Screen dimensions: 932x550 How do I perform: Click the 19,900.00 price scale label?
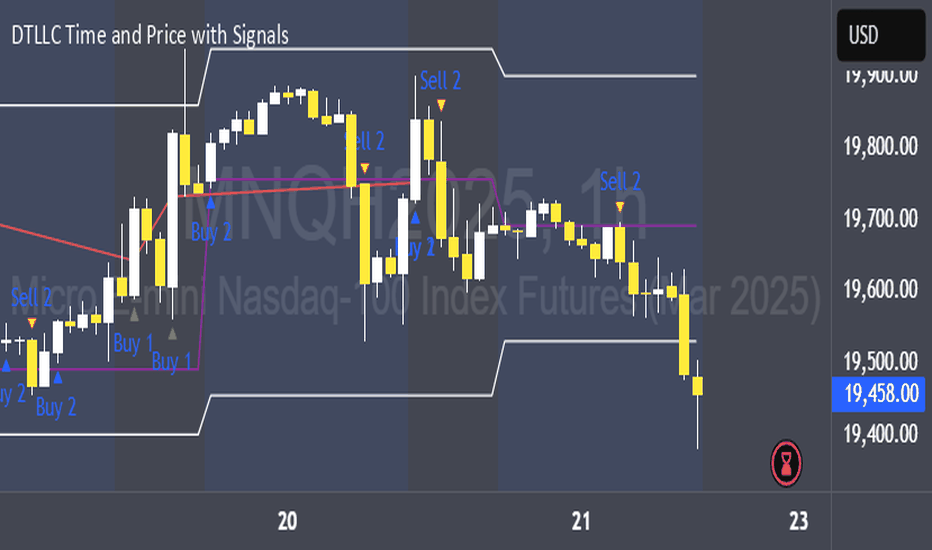point(880,76)
